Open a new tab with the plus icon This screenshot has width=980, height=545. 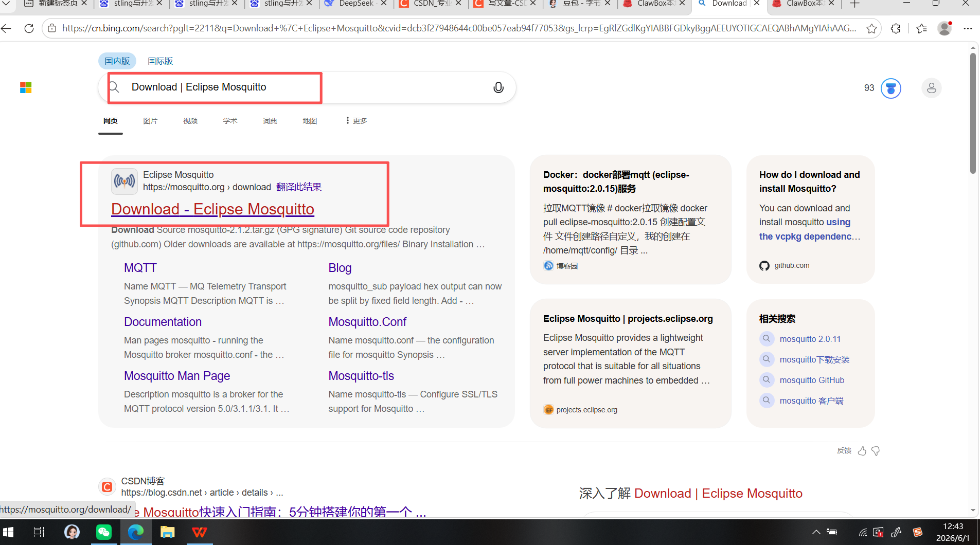click(854, 4)
